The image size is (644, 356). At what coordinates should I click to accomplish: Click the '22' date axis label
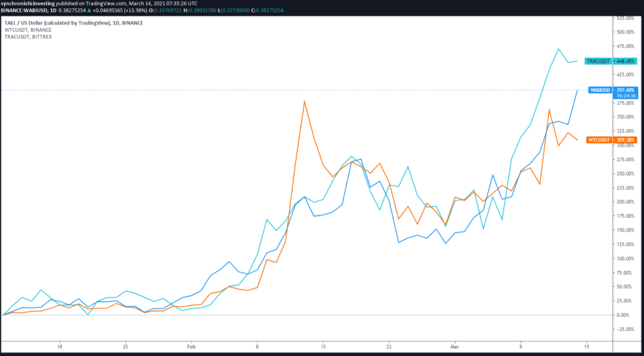(389, 347)
